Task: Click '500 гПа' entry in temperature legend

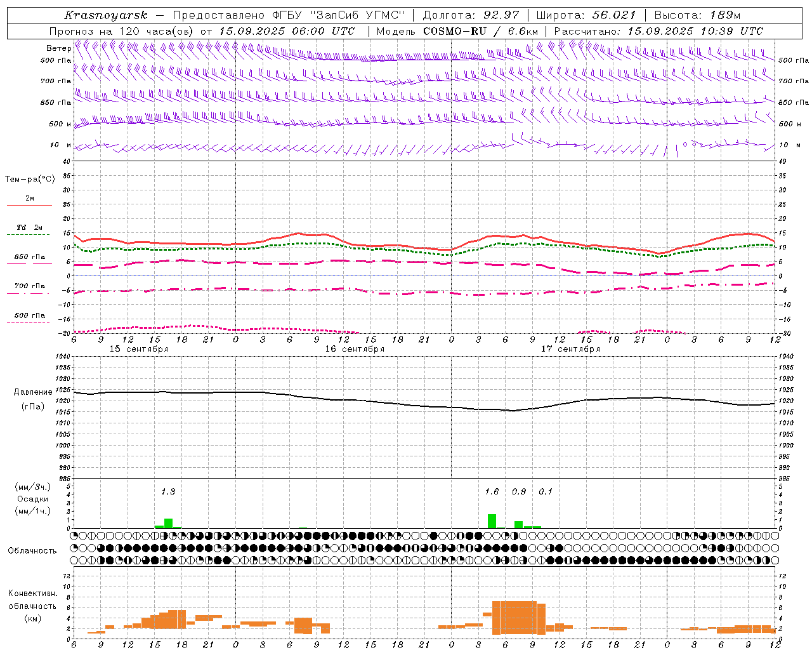Action: click(x=30, y=315)
